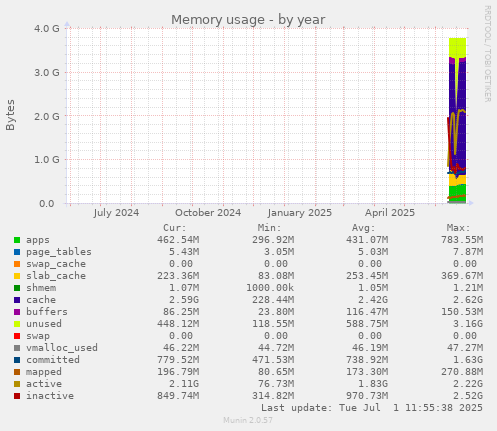The image size is (497, 431).
Task: Select the 'swap_cache' legend label
Action: (x=56, y=264)
